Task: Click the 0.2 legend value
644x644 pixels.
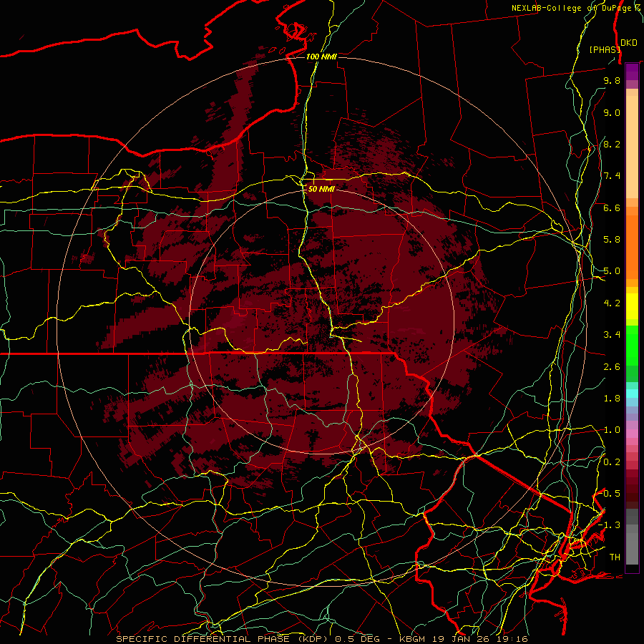Action: (612, 462)
